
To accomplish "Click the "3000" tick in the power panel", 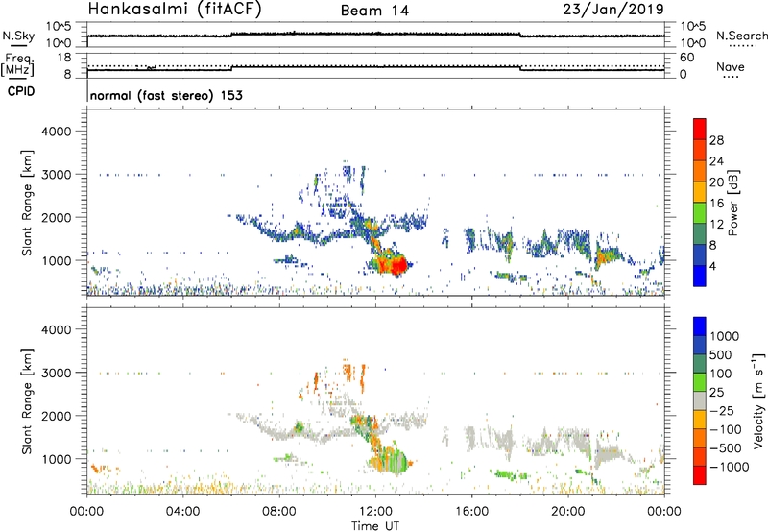I will point(56,175).
